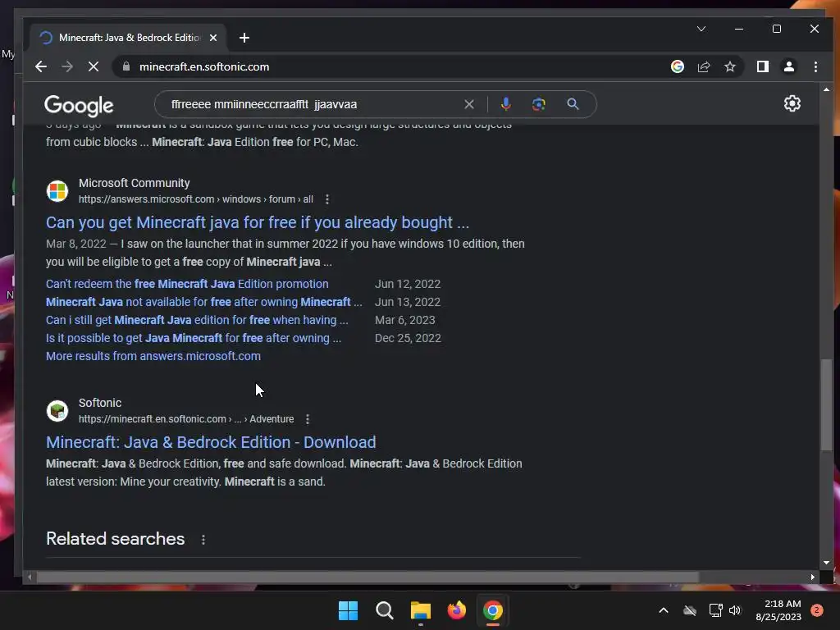Viewport: 840px width, 630px height.
Task: Click the Chrome taskbar icon
Action: click(493, 610)
